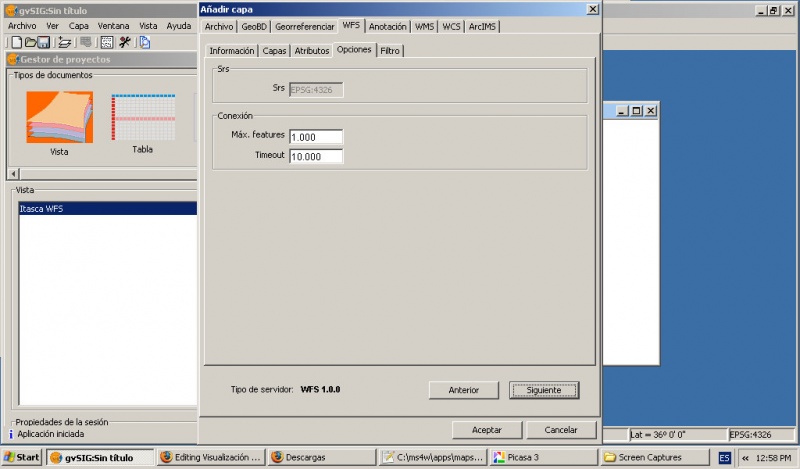Click the add layer toolbar icon
Viewport: 800px width, 469px height.
(x=65, y=42)
